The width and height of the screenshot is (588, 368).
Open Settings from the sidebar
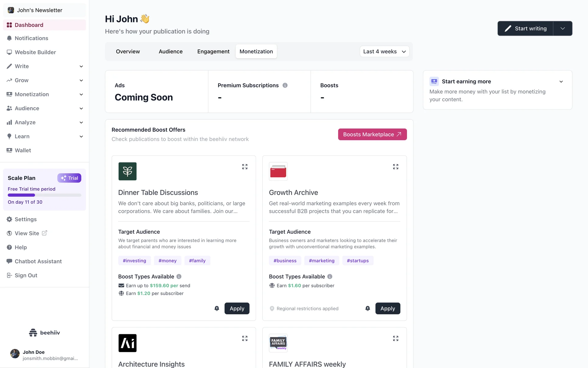[x=25, y=219]
